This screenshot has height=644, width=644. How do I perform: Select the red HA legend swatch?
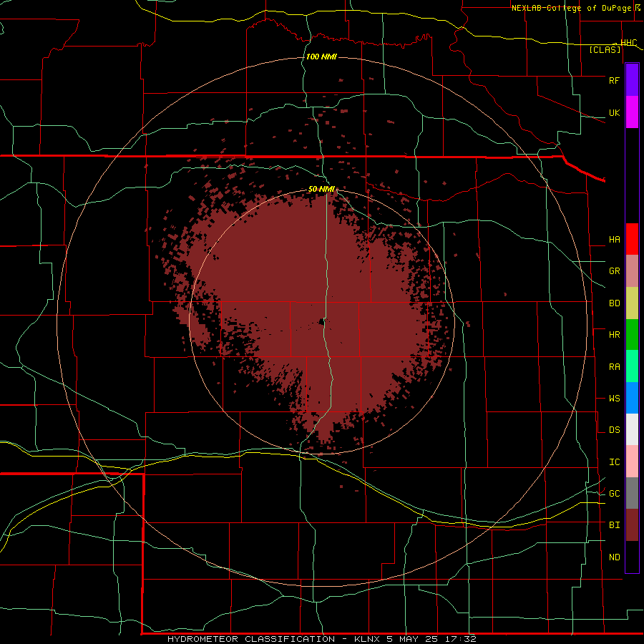(632, 239)
